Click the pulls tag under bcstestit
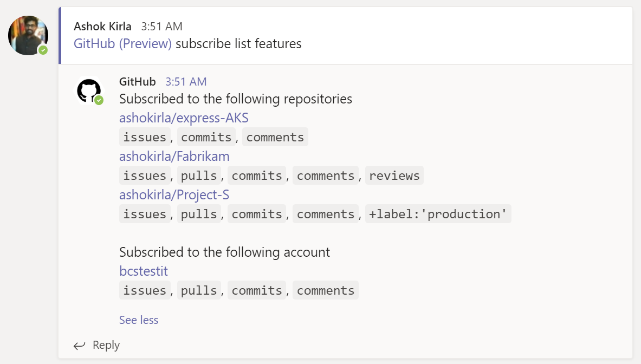Screen dimensions: 641x364 pyautogui.click(x=199, y=290)
